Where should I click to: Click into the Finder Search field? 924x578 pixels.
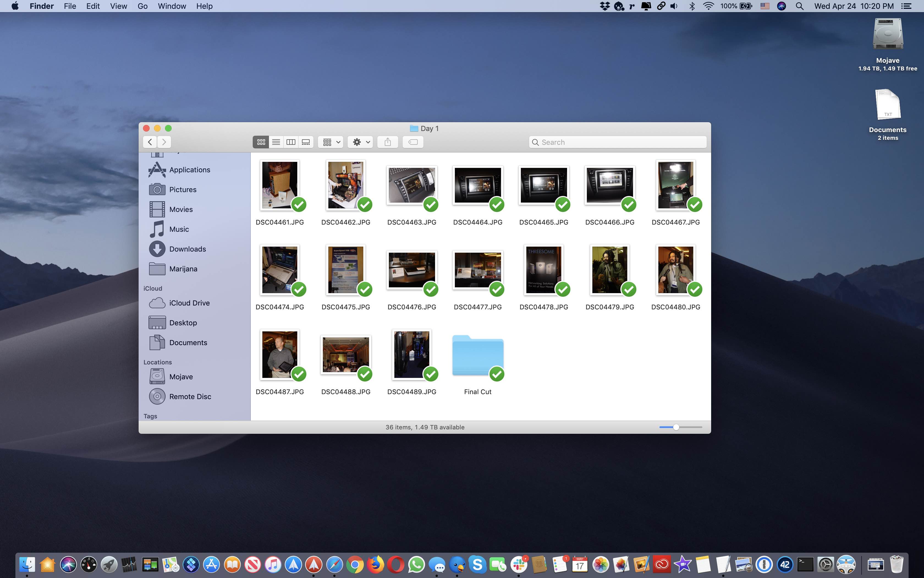click(x=617, y=142)
